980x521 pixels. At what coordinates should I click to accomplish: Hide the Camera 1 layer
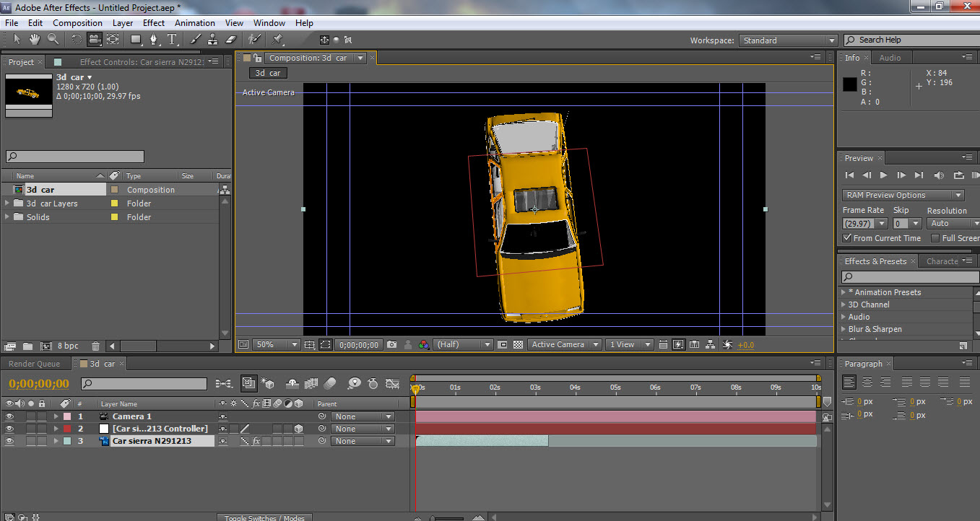point(9,416)
